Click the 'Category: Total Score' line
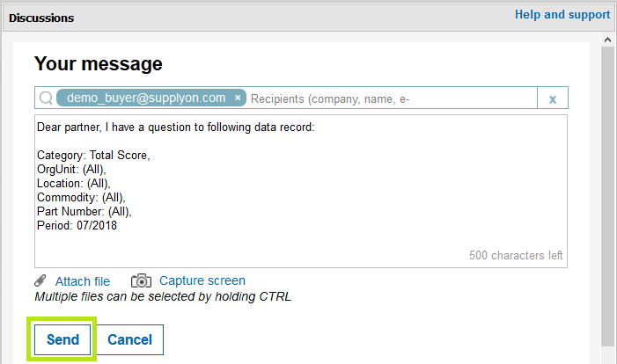Image resolution: width=617 pixels, height=364 pixels. pos(93,156)
